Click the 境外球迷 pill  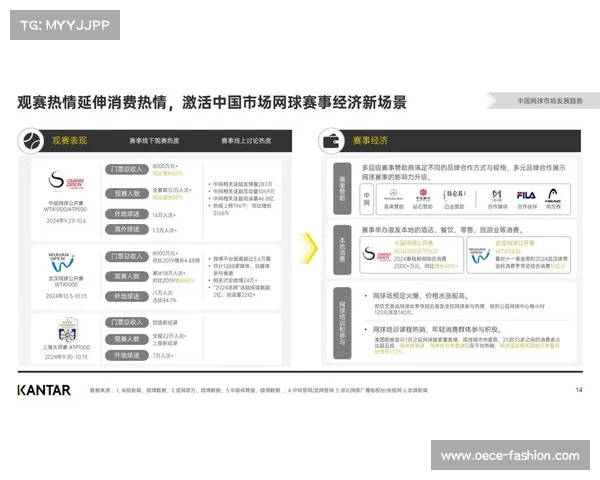click(127, 229)
